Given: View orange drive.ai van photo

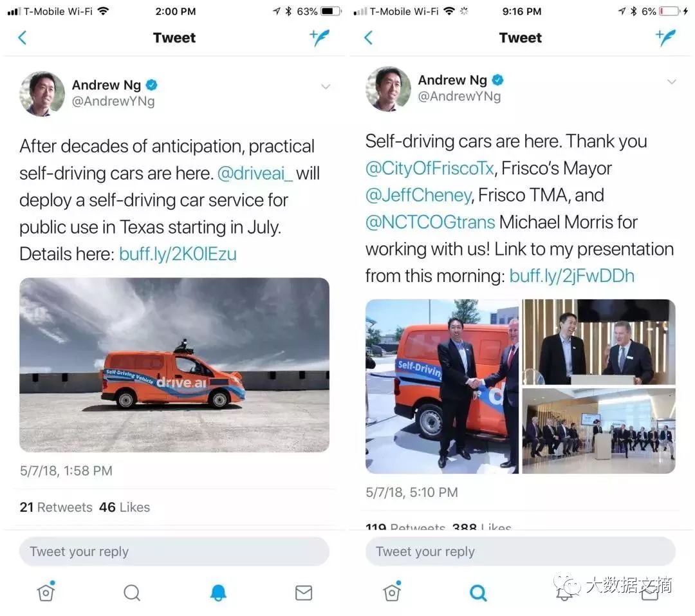Looking at the screenshot, I should [174, 365].
